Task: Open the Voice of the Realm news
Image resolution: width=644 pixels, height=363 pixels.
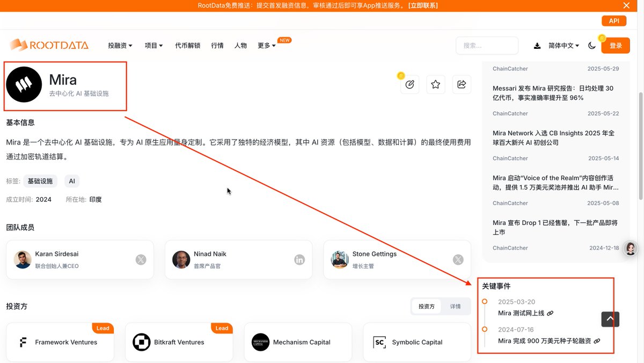Action: tap(555, 183)
